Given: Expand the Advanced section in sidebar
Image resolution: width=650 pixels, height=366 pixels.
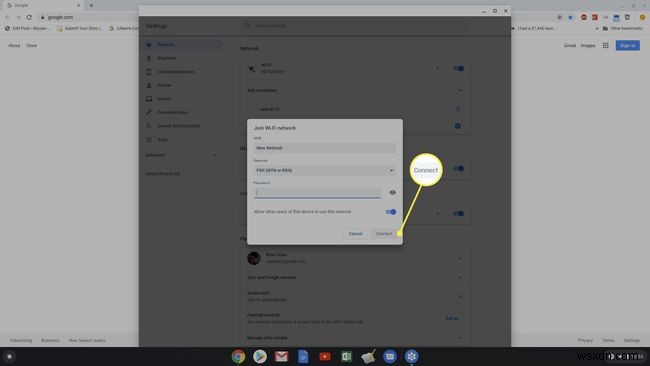Looking at the screenshot, I should tap(181, 155).
